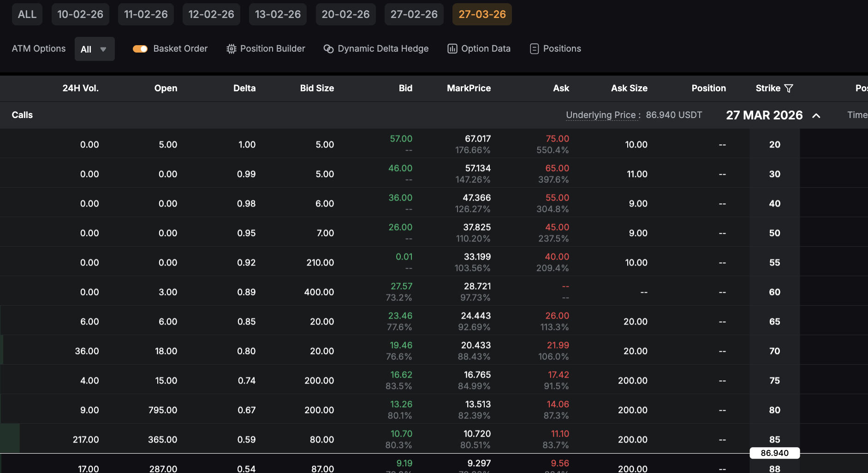Click the Option Data chart icon
This screenshot has height=473, width=868.
(x=452, y=49)
